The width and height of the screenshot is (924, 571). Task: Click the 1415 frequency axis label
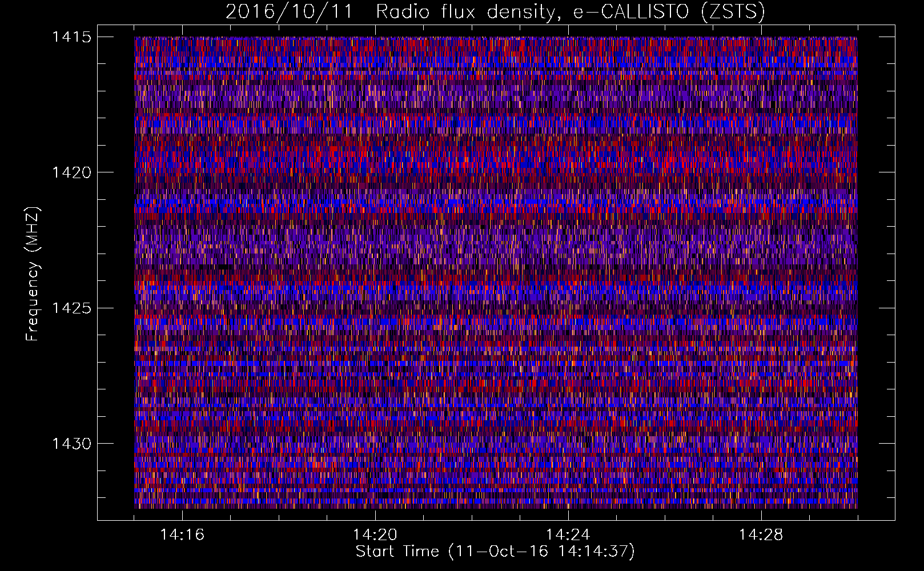tap(71, 37)
